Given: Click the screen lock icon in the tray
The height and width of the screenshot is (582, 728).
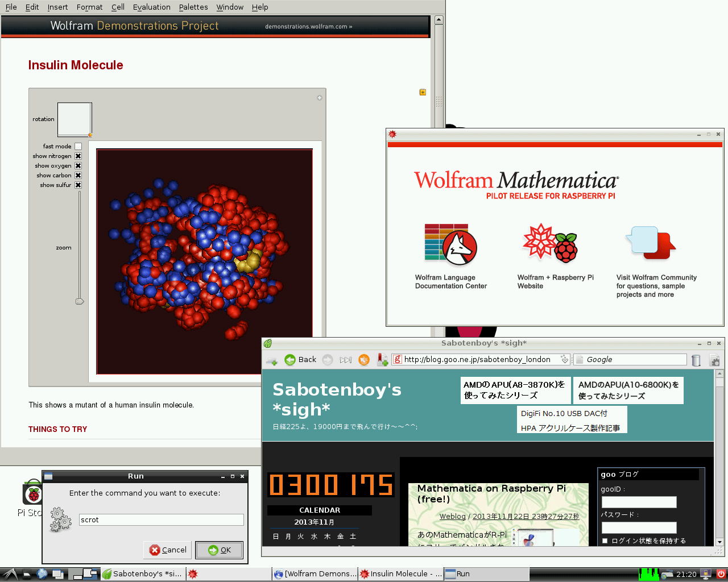Looking at the screenshot, I should [x=706, y=574].
